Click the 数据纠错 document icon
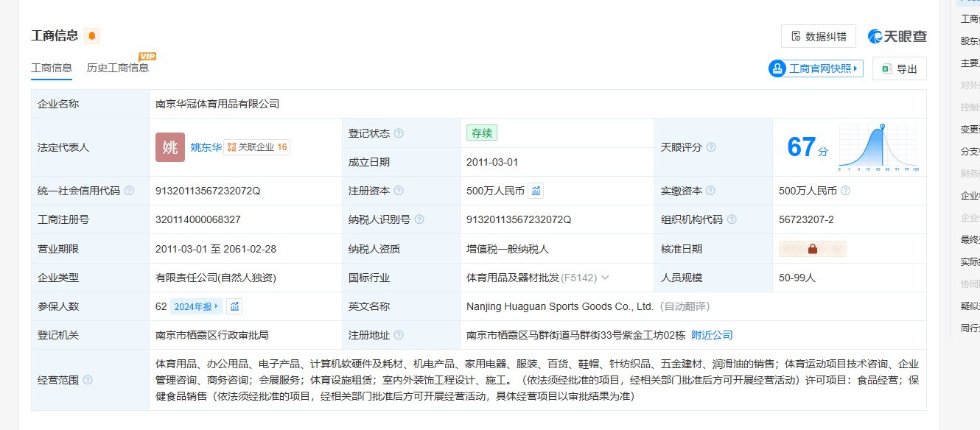Viewport: 980px width, 430px height. pyautogui.click(x=796, y=36)
